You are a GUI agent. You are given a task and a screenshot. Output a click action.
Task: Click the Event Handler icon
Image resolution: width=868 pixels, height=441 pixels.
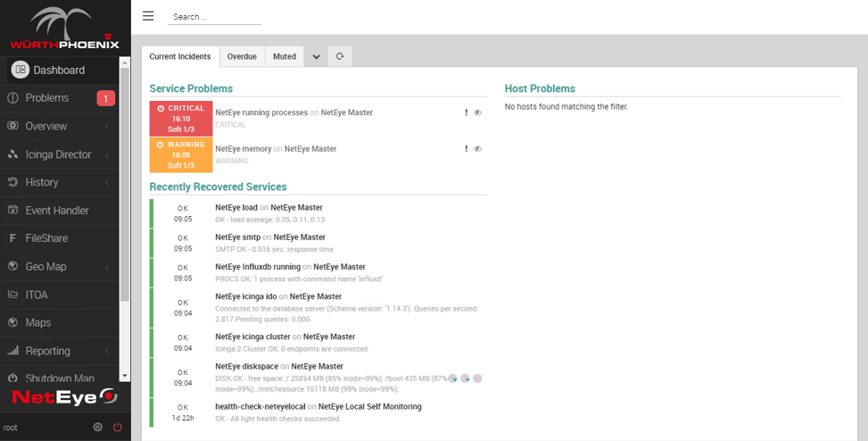click(x=12, y=210)
